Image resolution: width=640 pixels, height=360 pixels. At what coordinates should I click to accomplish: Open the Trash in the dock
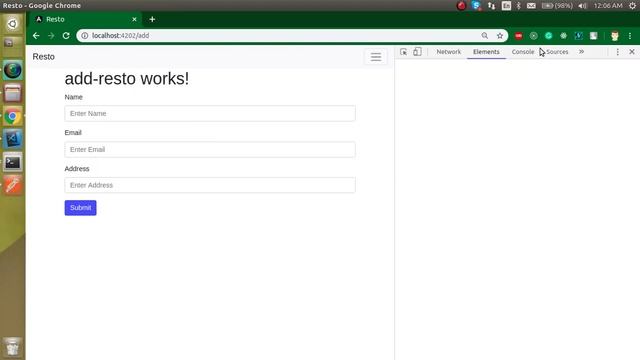coord(13,347)
